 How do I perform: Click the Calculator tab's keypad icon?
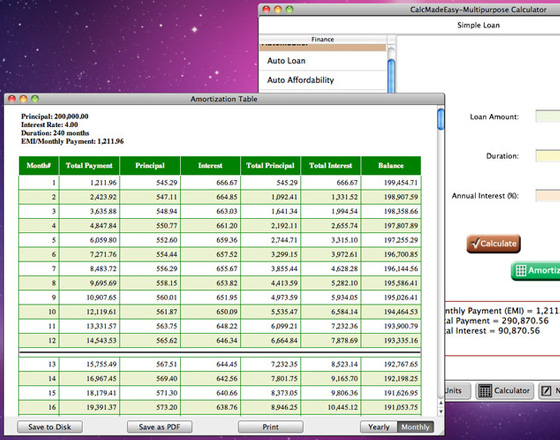[485, 391]
